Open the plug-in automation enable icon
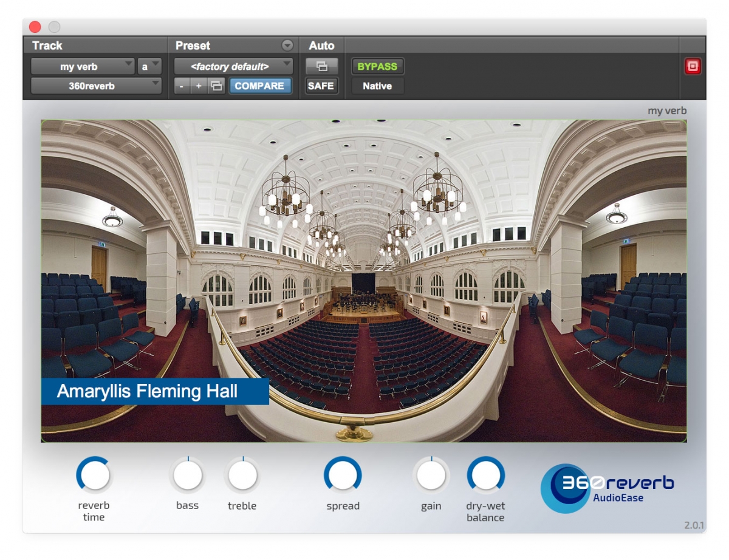This screenshot has height=560, width=729. tap(321, 66)
